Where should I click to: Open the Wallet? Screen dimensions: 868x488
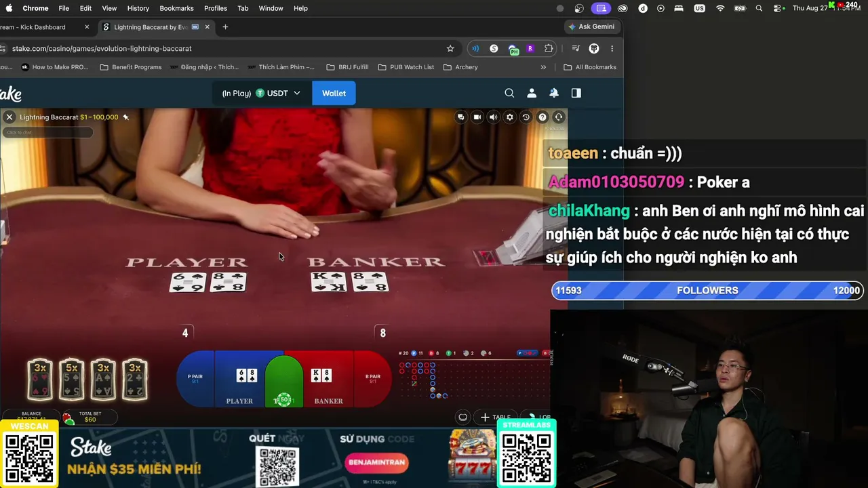coord(334,94)
